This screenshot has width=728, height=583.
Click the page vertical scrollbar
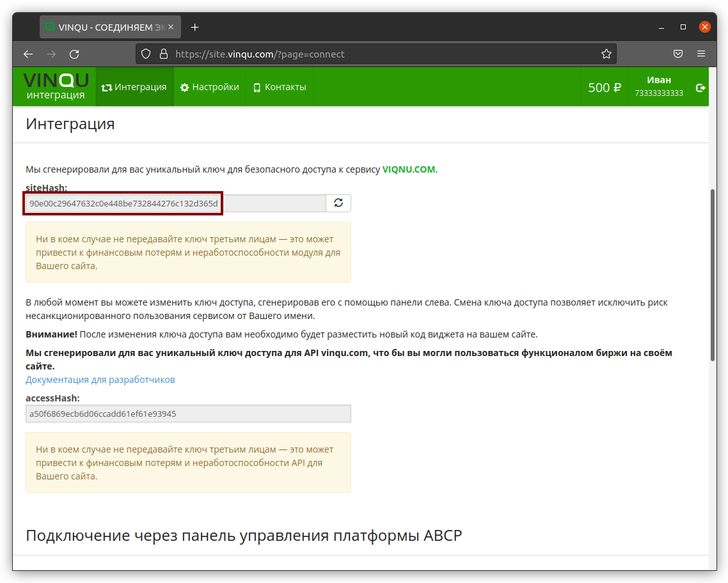click(713, 275)
